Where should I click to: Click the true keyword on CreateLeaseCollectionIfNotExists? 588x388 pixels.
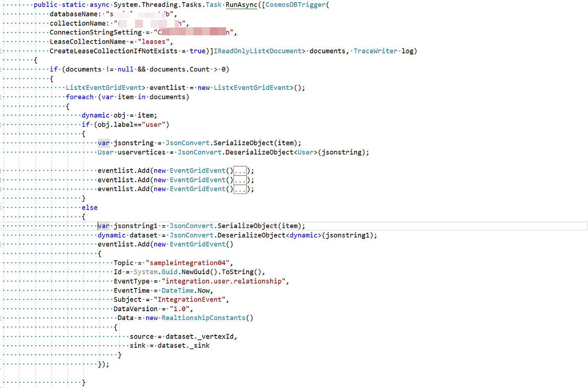tap(197, 50)
